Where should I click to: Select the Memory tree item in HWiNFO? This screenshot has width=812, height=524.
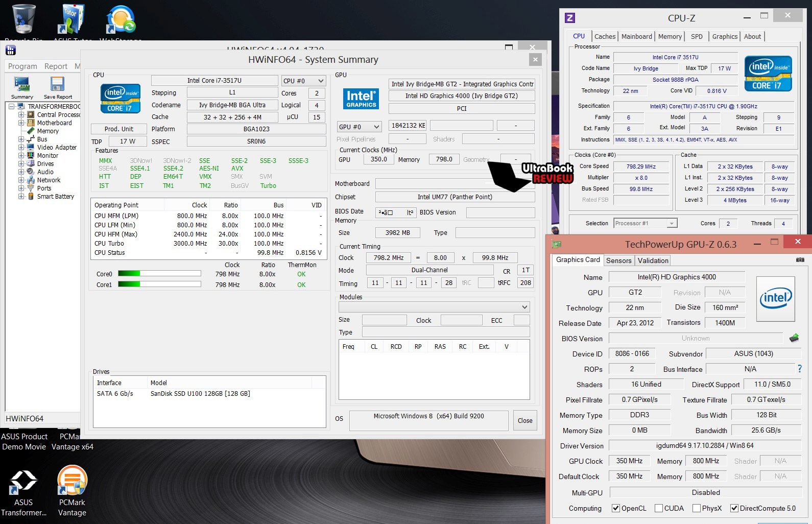[47, 131]
